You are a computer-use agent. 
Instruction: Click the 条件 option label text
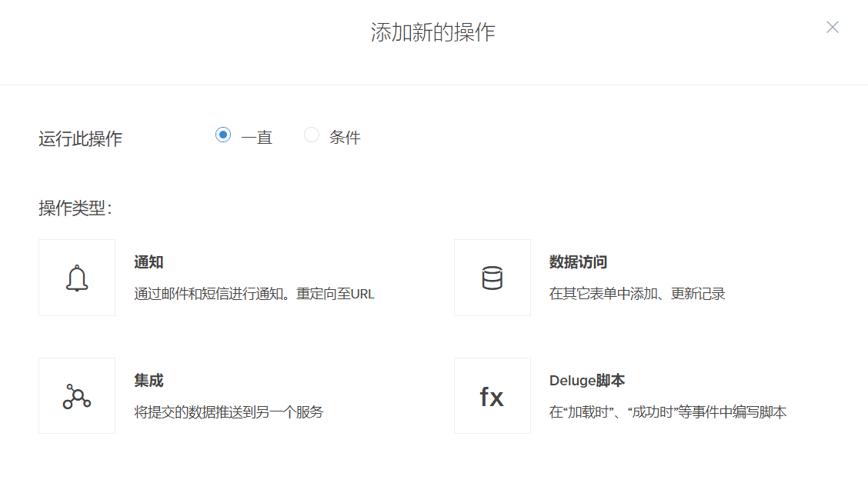click(345, 138)
